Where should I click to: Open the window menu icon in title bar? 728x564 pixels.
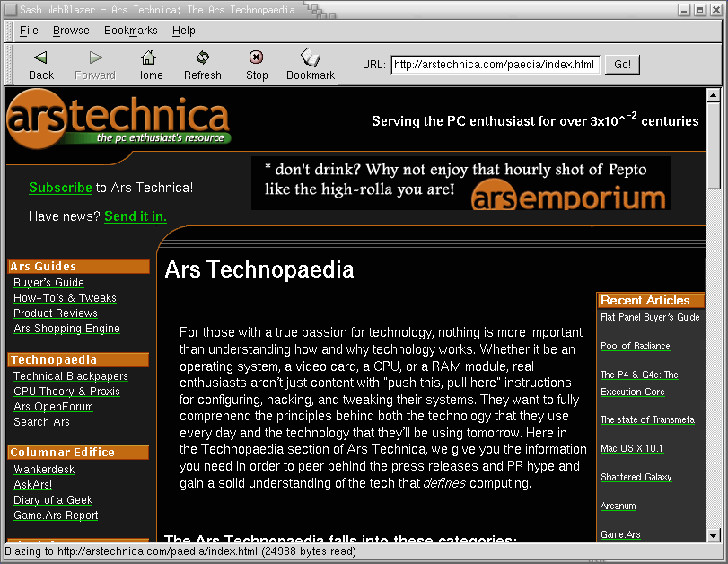coord(10,9)
